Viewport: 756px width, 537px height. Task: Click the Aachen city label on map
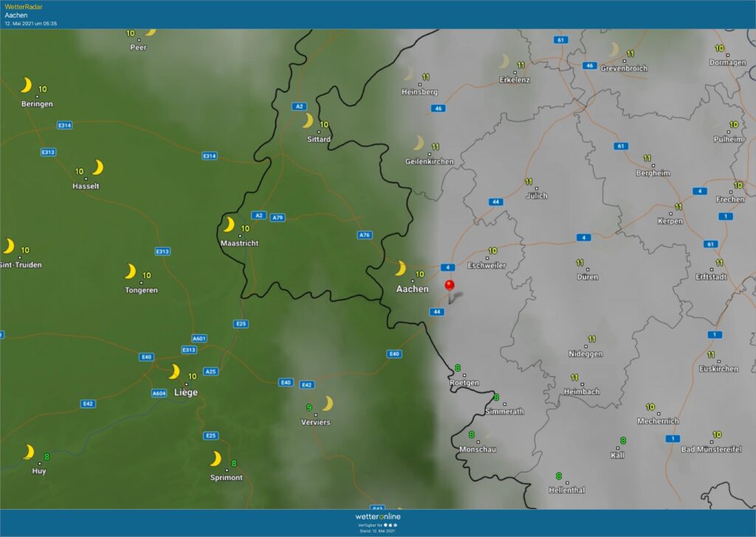tap(412, 289)
